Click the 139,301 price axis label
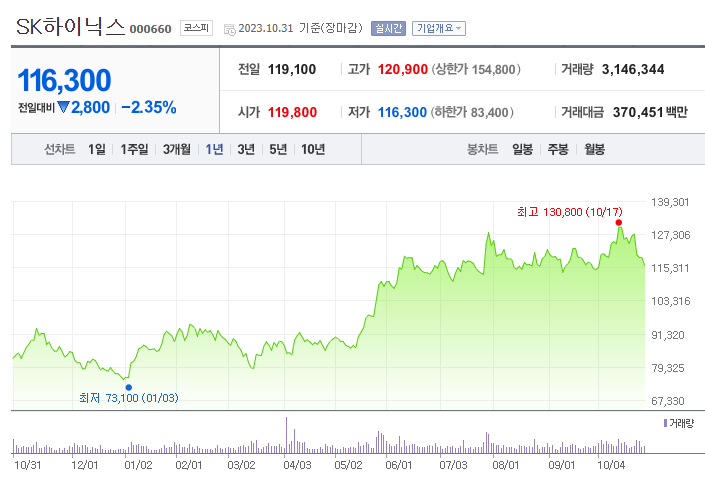This screenshot has height=480, width=705. (x=670, y=202)
